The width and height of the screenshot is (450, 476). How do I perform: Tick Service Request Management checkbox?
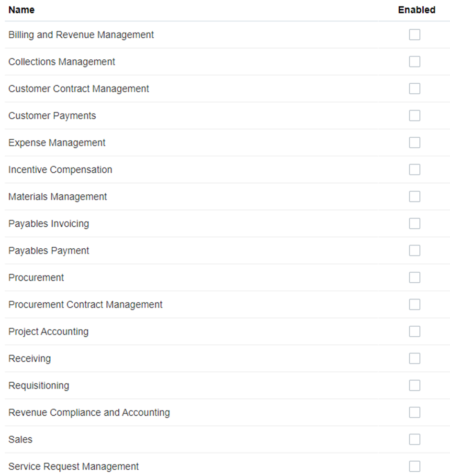415,466
